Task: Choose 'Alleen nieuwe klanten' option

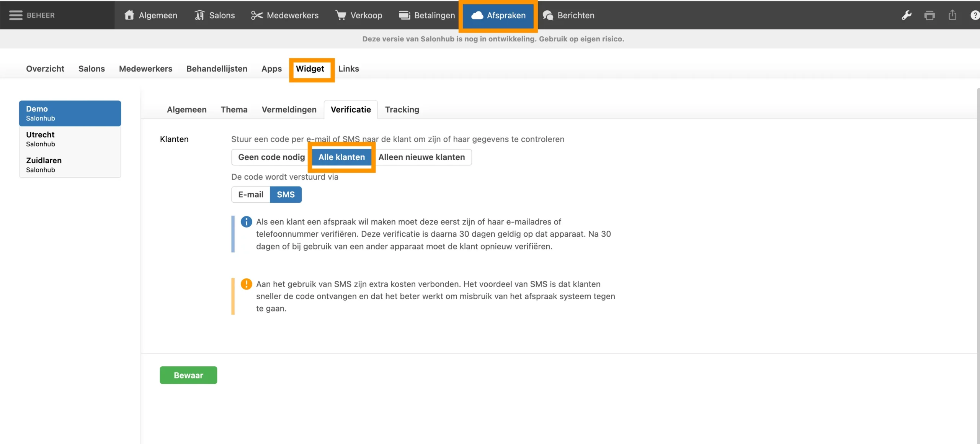Action: pyautogui.click(x=421, y=157)
